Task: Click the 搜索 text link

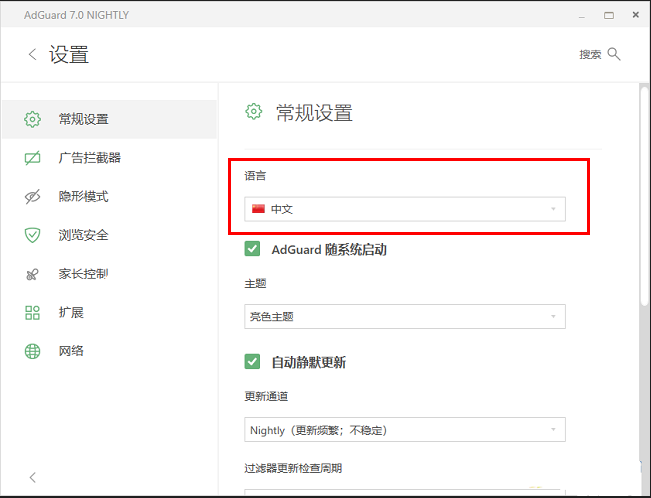Action: 590,55
